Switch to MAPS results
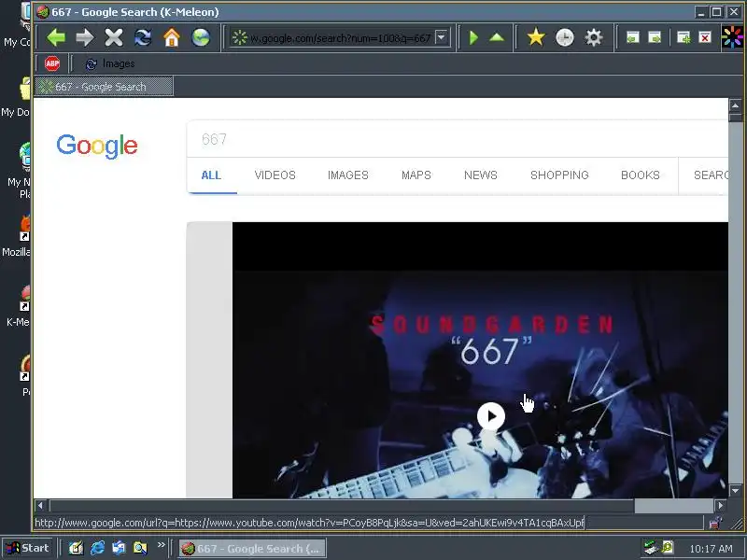This screenshot has width=747, height=560. (x=416, y=175)
